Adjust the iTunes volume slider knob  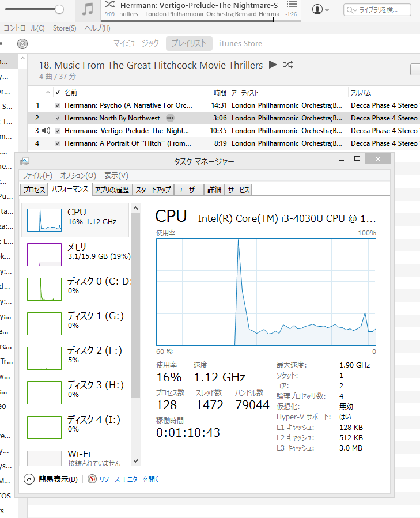pyautogui.click(x=59, y=9)
